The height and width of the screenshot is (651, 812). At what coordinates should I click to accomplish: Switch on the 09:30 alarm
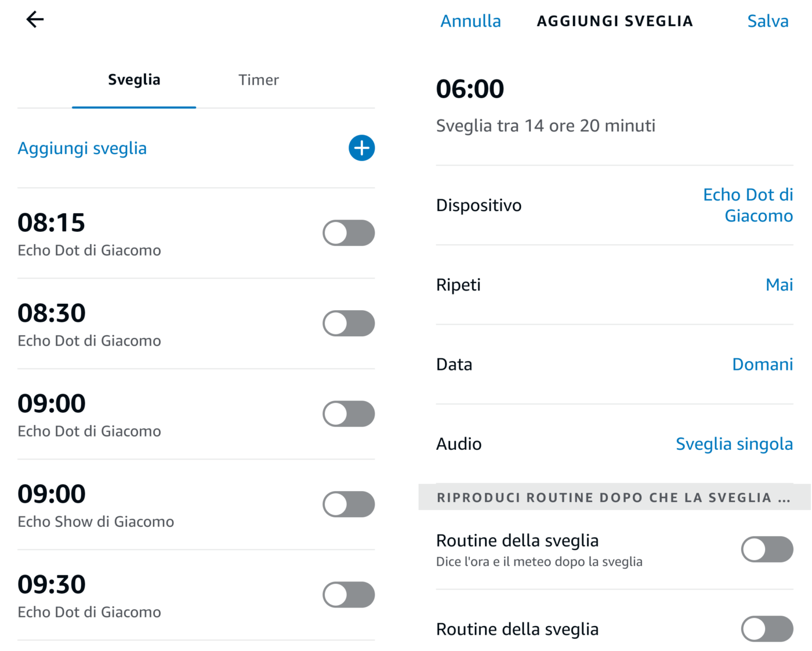tap(349, 595)
